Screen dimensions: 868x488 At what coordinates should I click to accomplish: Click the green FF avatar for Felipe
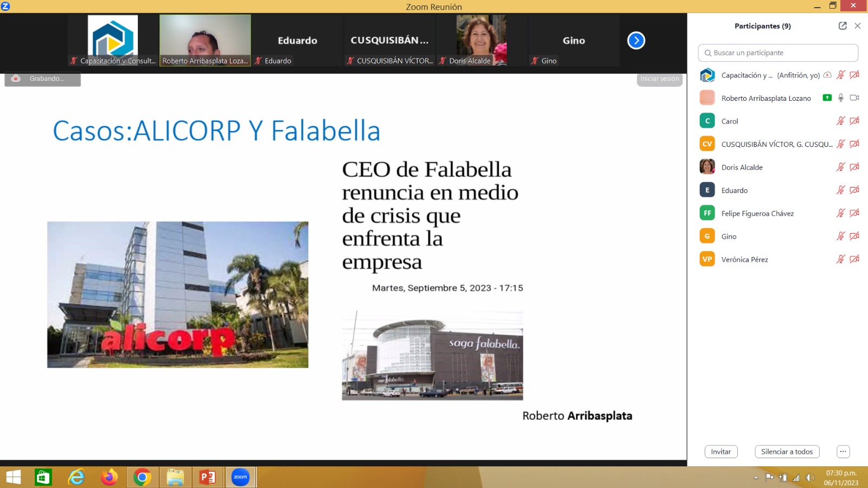click(707, 213)
